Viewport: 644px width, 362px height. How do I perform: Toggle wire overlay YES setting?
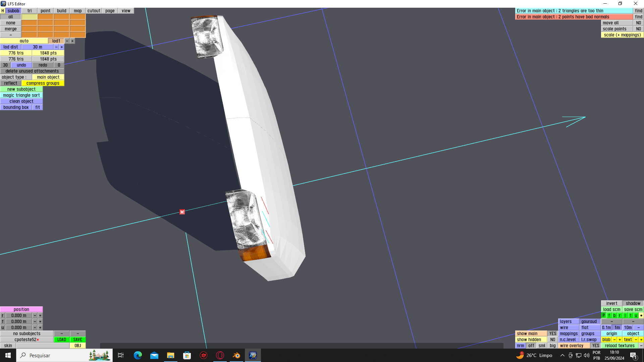595,346
